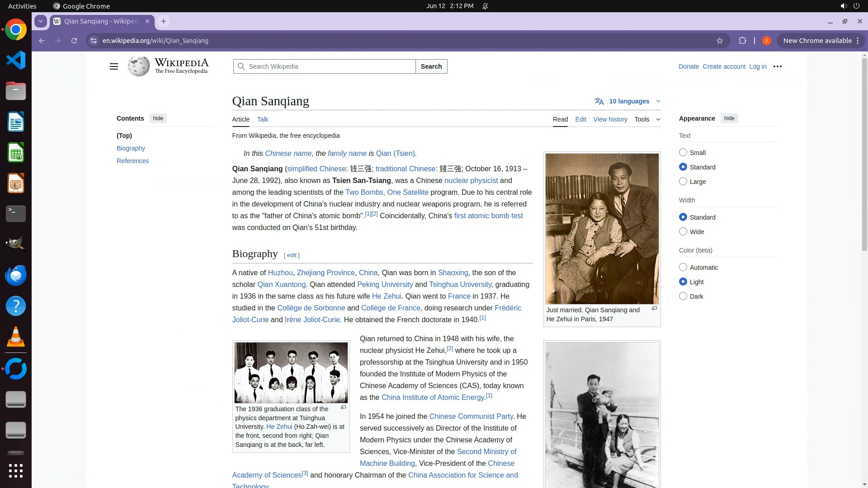Open a new browser tab
The width and height of the screenshot is (868, 488).
[x=164, y=21]
